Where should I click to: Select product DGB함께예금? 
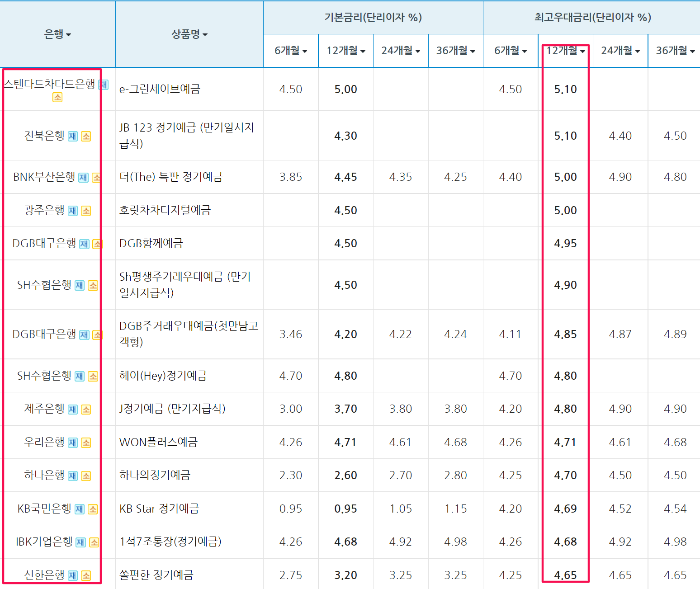click(x=151, y=244)
